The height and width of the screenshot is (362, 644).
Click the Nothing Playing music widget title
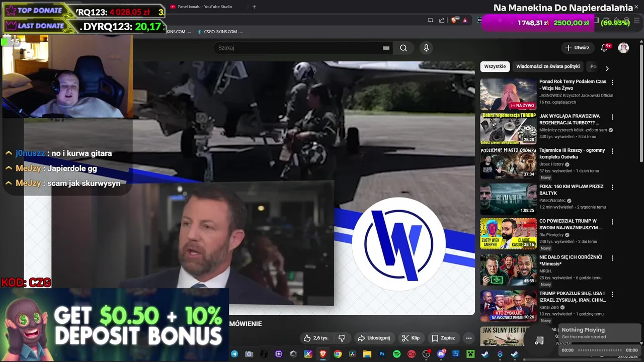point(583,330)
